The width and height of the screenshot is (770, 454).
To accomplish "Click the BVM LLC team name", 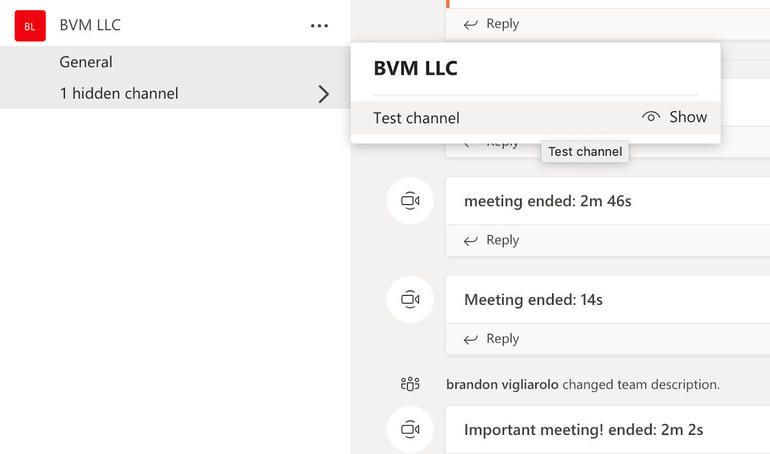I will click(x=90, y=25).
